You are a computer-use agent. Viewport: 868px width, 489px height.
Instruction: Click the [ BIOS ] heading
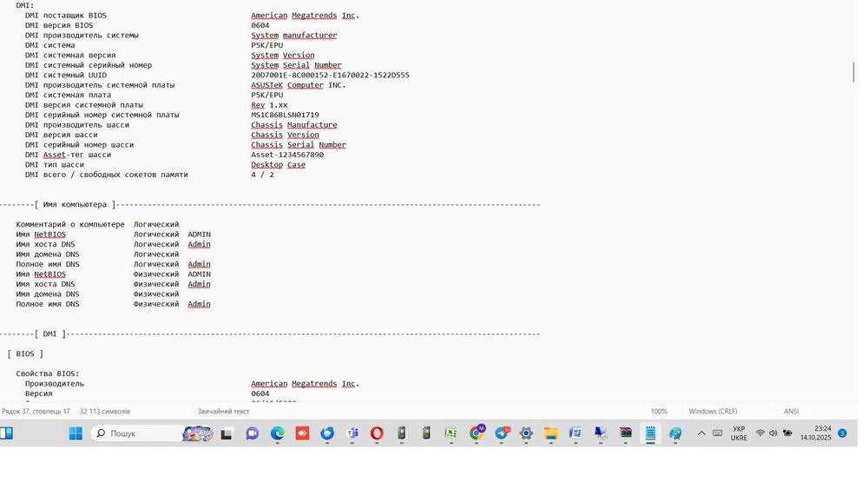[25, 354]
